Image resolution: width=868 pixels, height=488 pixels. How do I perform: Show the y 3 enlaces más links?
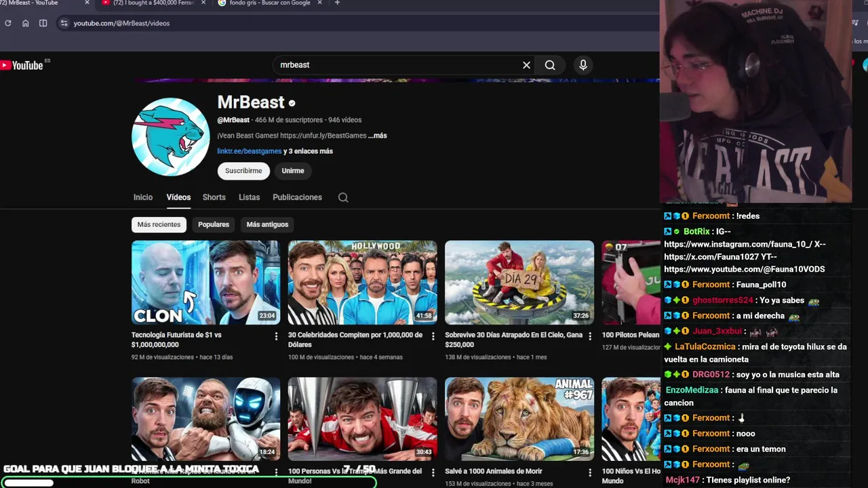coord(308,151)
